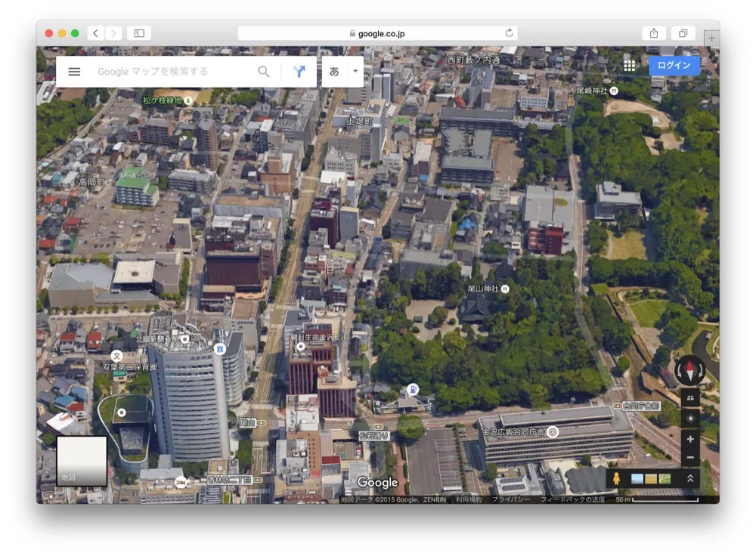Switch to map view via 地図 preview
756x556 pixels.
pyautogui.click(x=80, y=459)
